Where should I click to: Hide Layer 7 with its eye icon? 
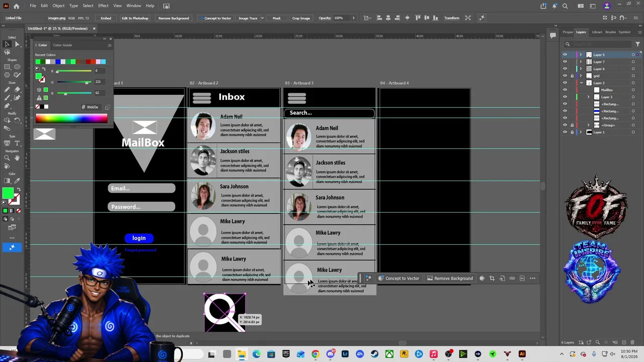pos(565,62)
